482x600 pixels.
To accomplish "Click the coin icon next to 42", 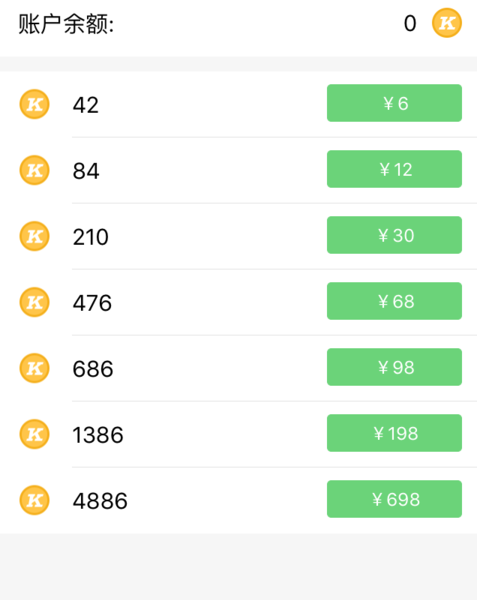I will [34, 104].
